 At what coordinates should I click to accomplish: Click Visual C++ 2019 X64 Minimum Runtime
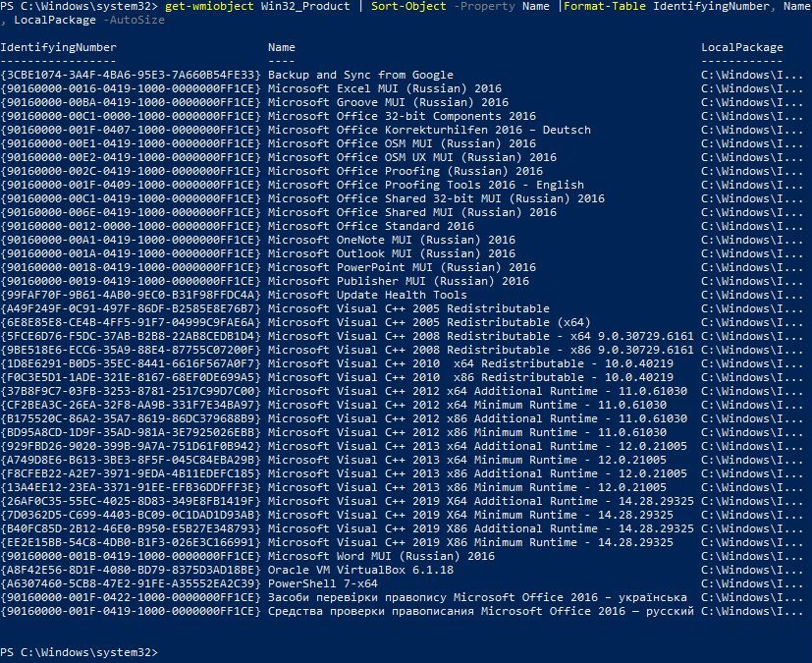click(470, 515)
